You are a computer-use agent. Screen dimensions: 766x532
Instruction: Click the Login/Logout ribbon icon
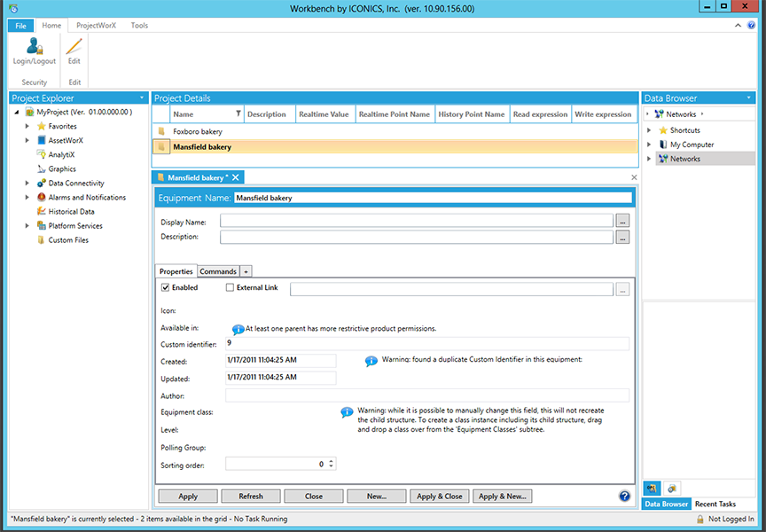tap(34, 46)
